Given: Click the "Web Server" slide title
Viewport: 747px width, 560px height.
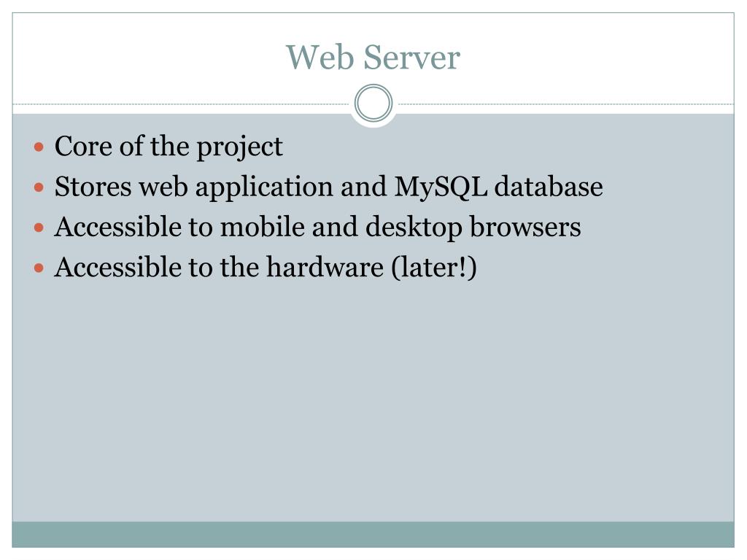Looking at the screenshot, I should [373, 57].
